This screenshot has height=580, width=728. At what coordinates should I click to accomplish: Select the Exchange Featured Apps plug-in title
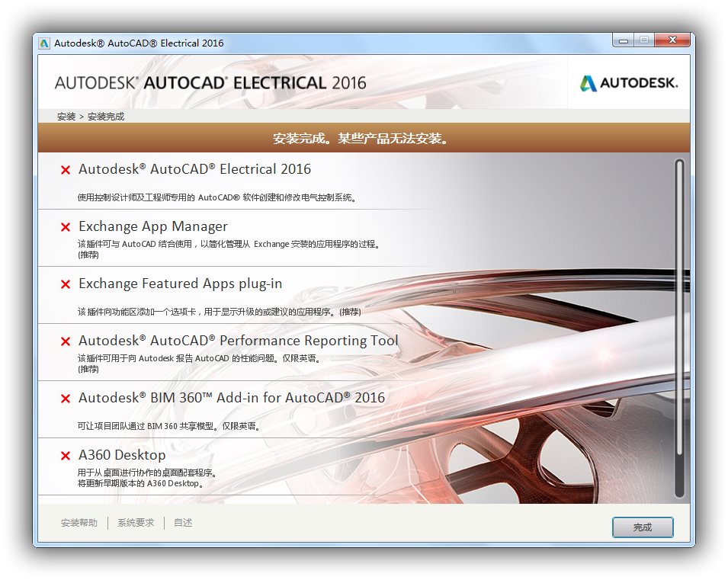pyautogui.click(x=180, y=284)
